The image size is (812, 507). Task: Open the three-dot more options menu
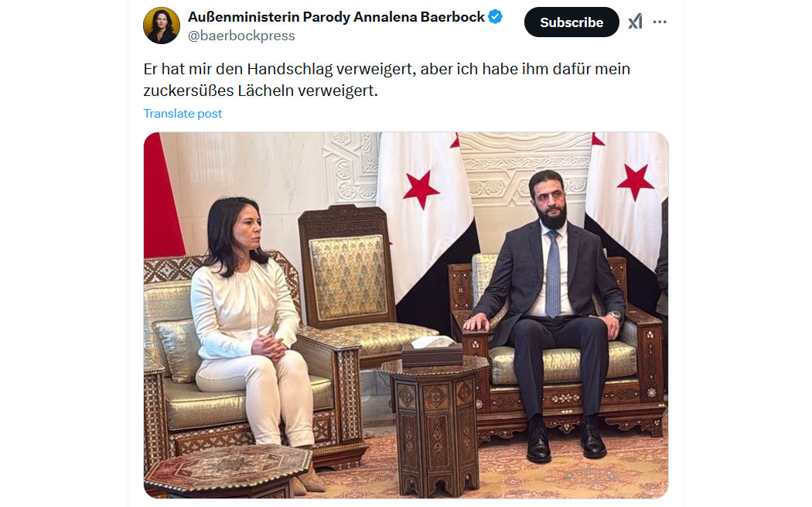660,22
